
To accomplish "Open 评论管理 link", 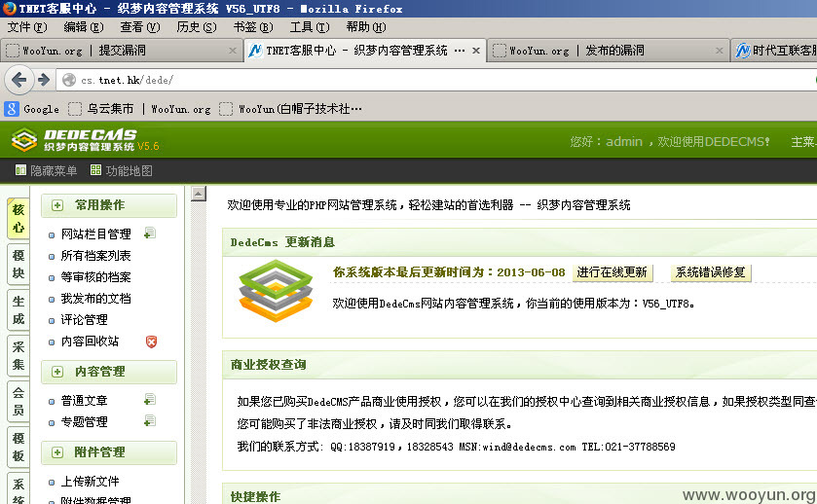I will [x=85, y=320].
